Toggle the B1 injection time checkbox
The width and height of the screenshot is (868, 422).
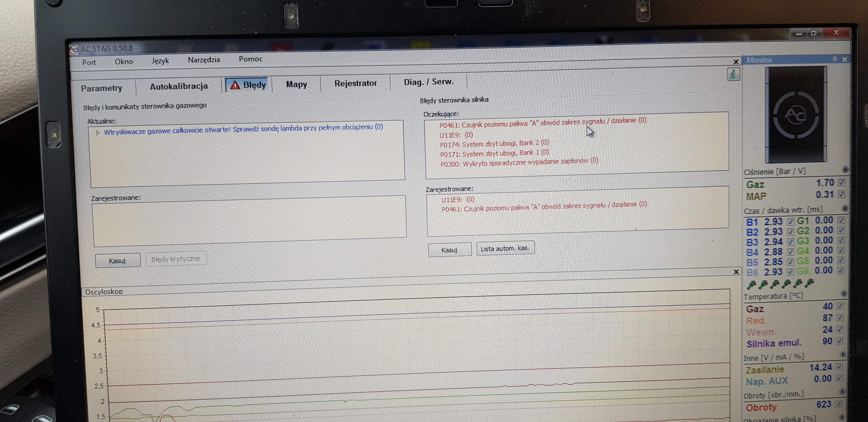(790, 222)
